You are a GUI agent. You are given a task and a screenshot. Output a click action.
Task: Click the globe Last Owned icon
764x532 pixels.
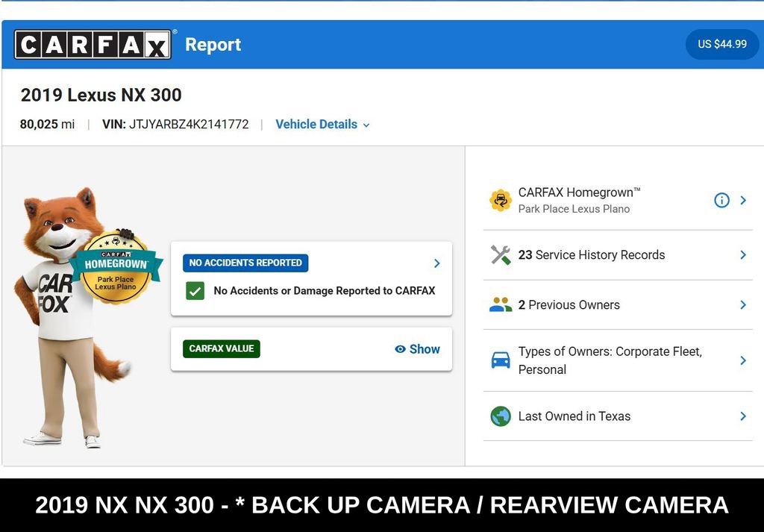click(x=501, y=416)
